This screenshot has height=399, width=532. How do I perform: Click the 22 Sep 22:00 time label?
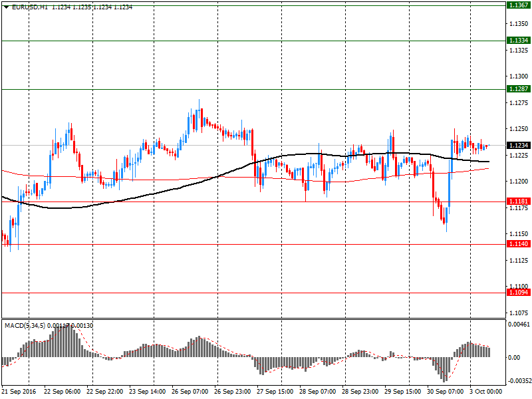click(105, 392)
